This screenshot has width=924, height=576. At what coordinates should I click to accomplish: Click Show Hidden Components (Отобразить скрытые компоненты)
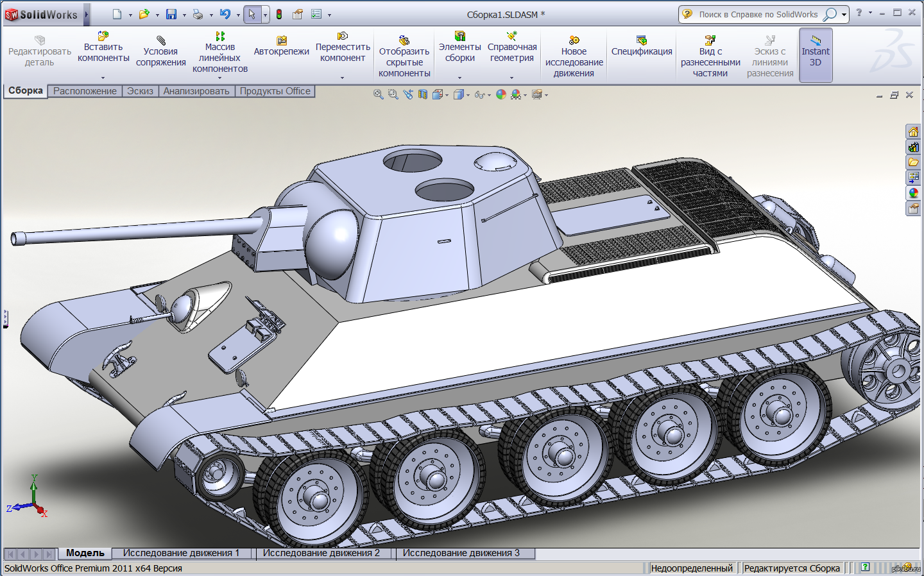point(404,56)
